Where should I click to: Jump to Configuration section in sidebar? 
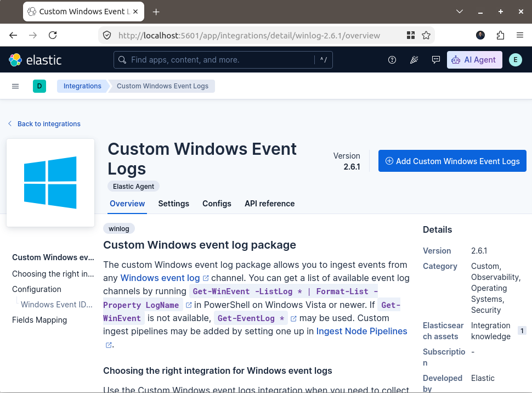(x=37, y=289)
